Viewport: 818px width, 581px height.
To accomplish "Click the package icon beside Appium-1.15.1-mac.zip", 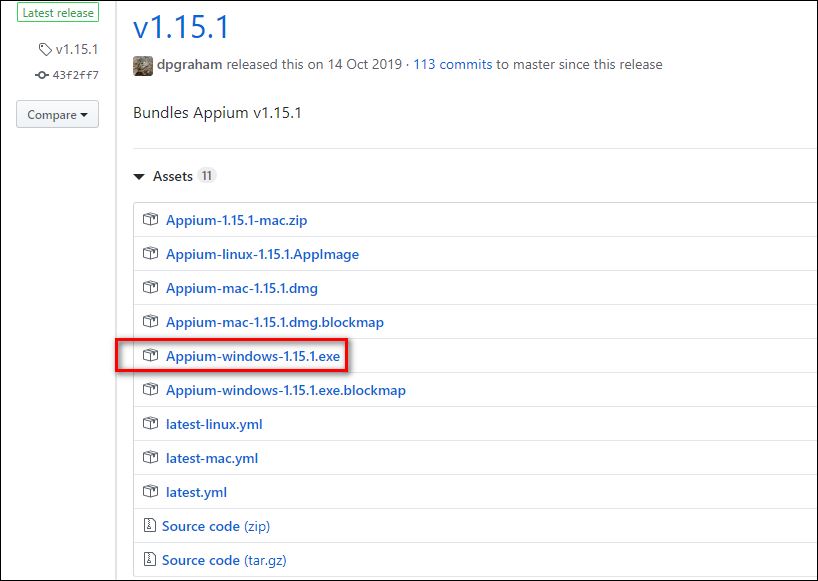I will [x=150, y=220].
